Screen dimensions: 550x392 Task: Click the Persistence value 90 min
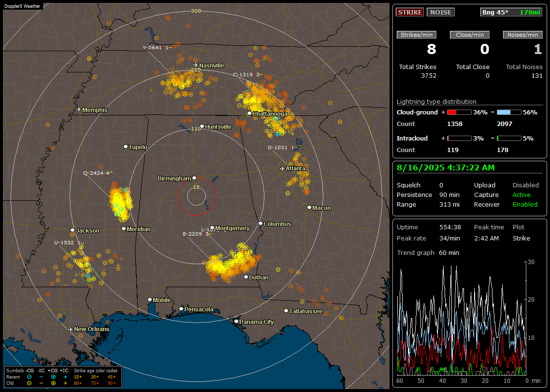click(x=449, y=195)
